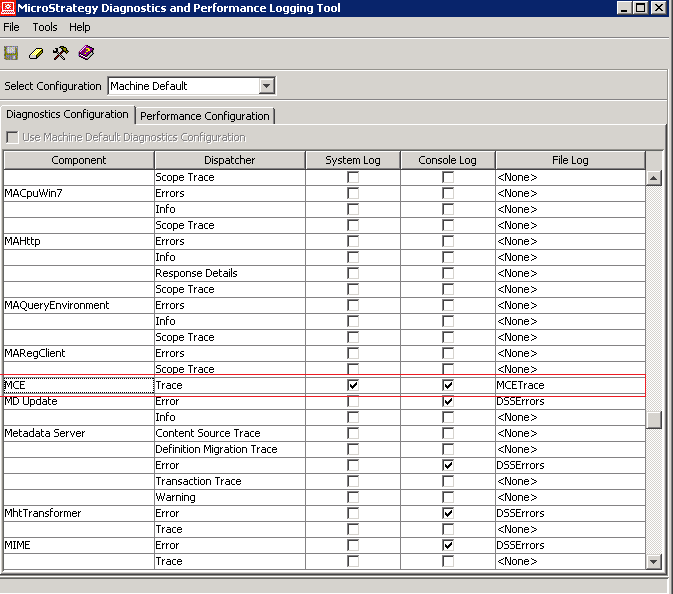Screen dimensions: 673x594
Task: Open the Tools menu
Action: (45, 27)
